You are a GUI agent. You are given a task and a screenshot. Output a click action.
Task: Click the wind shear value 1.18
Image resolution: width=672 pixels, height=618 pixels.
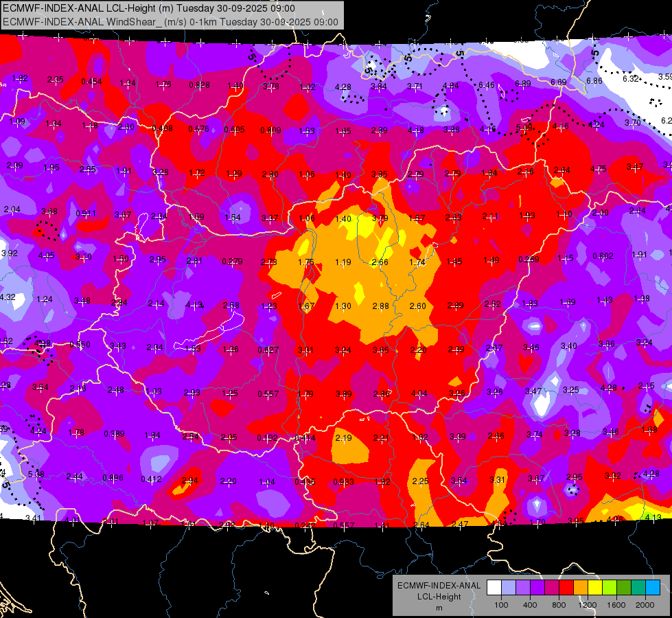pyautogui.click(x=90, y=126)
